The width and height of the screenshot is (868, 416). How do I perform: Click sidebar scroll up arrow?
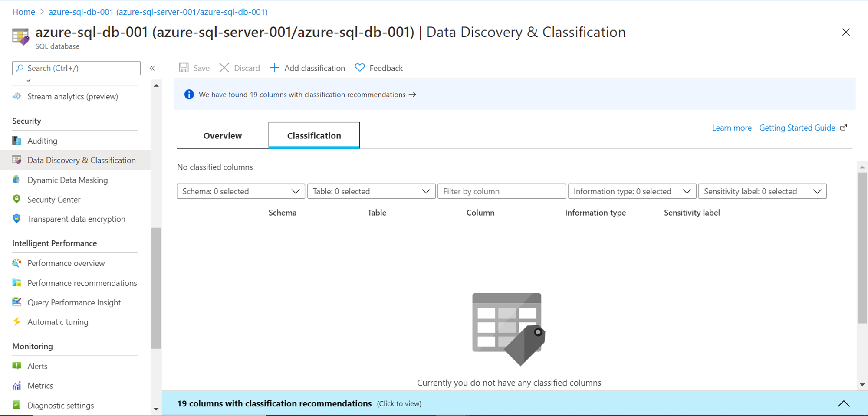point(156,85)
